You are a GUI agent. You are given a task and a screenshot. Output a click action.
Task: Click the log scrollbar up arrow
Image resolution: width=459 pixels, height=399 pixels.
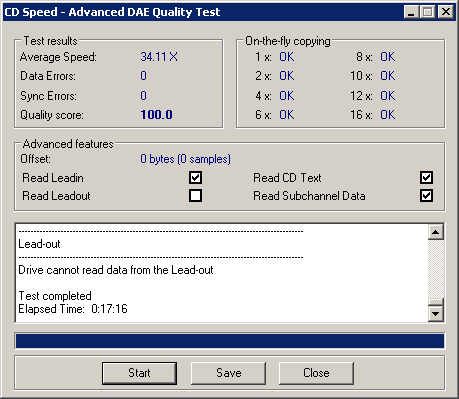click(436, 232)
